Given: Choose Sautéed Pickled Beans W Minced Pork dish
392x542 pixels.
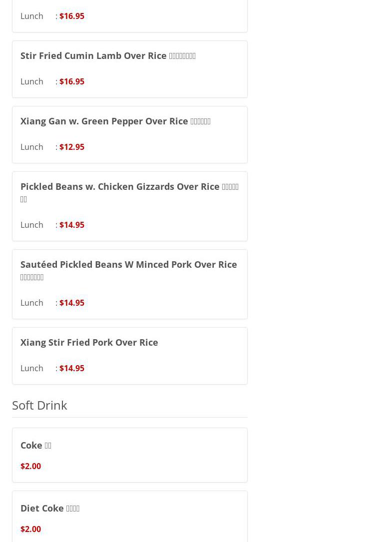Looking at the screenshot, I should (x=128, y=265).
